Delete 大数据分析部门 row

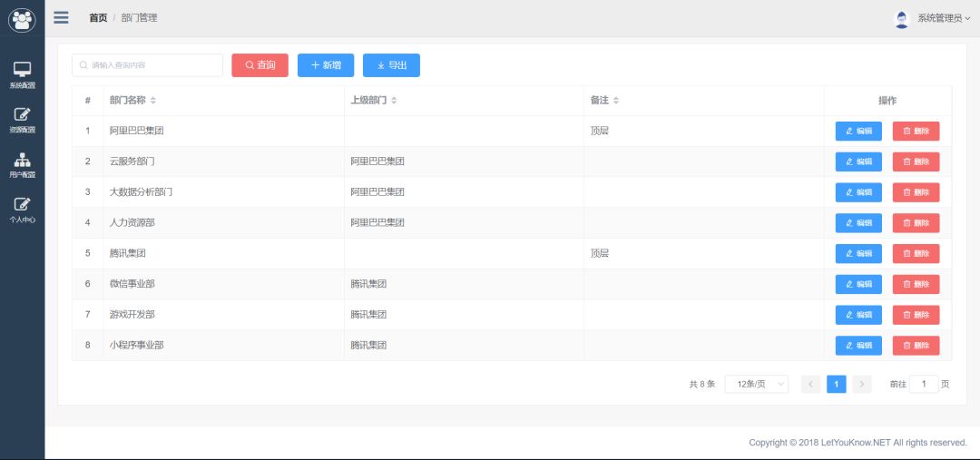coord(916,192)
